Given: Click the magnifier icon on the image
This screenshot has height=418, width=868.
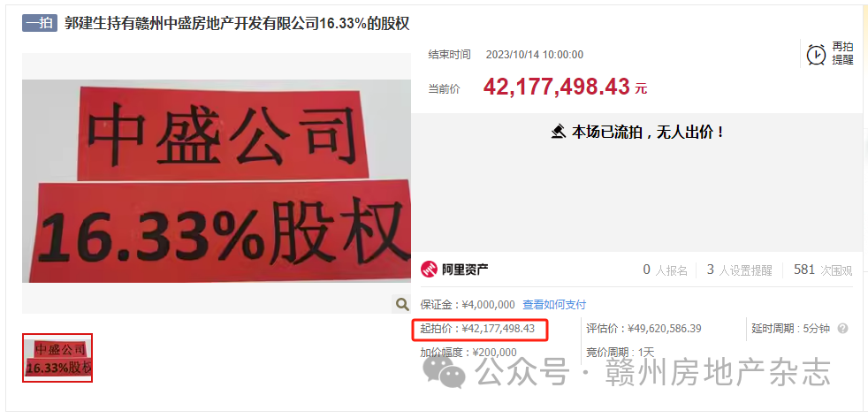Looking at the screenshot, I should click(401, 303).
